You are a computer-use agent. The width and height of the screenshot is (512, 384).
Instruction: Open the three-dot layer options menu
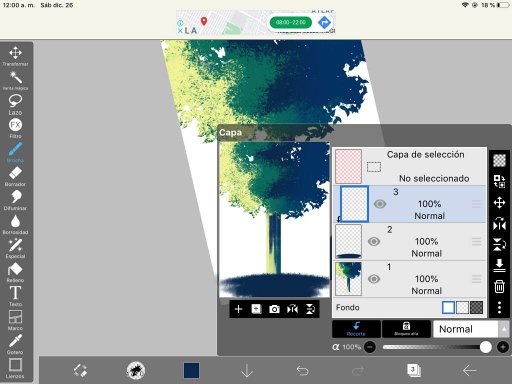(x=499, y=307)
